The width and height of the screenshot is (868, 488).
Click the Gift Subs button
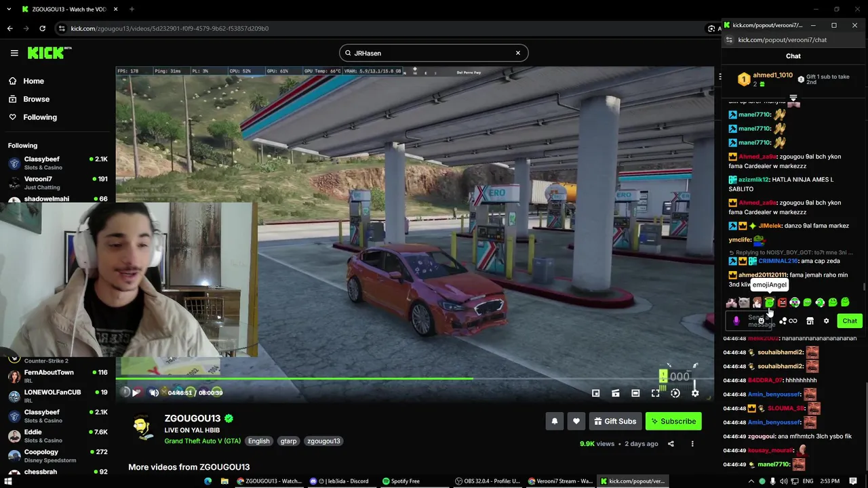click(615, 421)
